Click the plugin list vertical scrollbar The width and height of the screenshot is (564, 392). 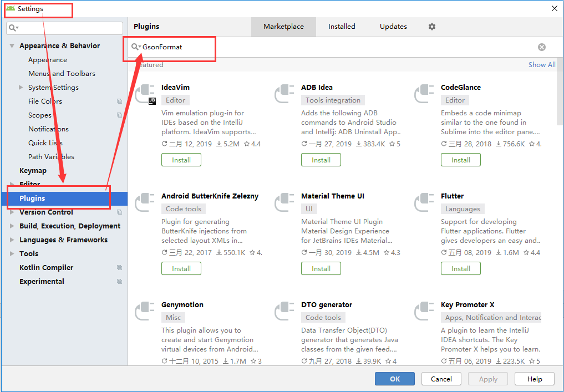(x=560, y=91)
